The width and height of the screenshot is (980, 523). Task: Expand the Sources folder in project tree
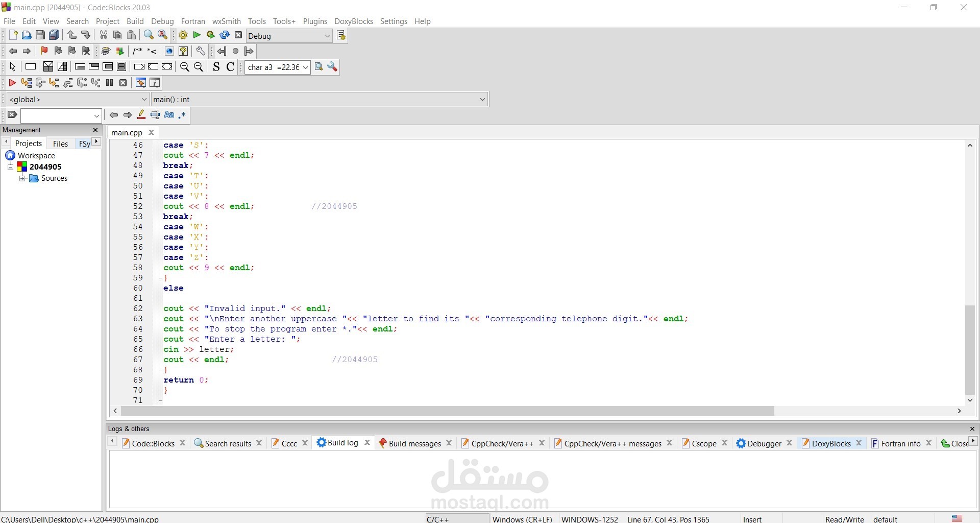tap(22, 178)
